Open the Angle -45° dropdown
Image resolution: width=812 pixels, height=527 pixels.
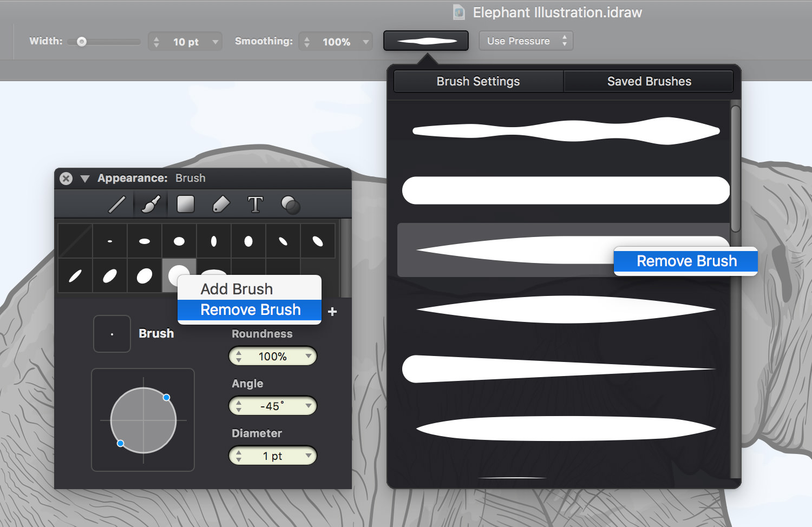(273, 406)
